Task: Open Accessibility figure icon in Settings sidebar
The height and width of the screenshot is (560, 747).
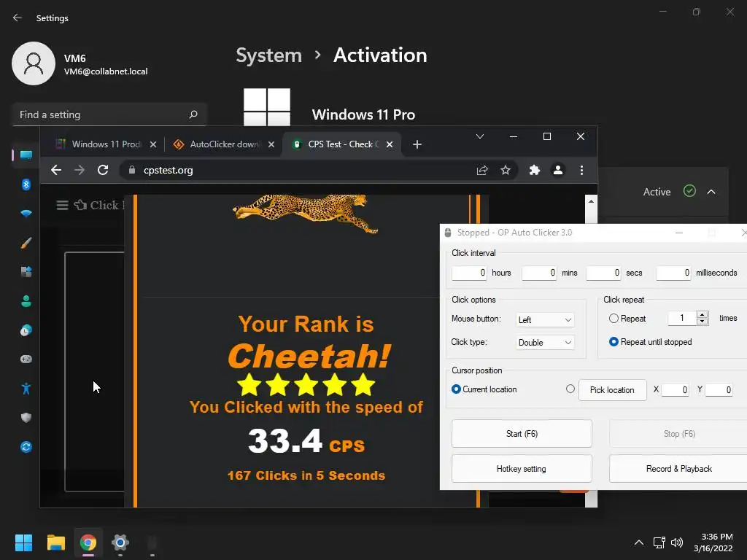Action: click(x=26, y=389)
